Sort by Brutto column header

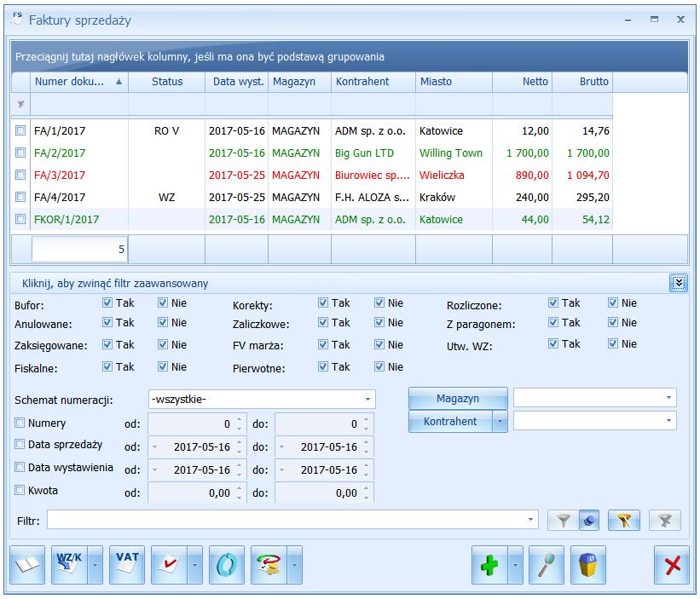pyautogui.click(x=582, y=82)
